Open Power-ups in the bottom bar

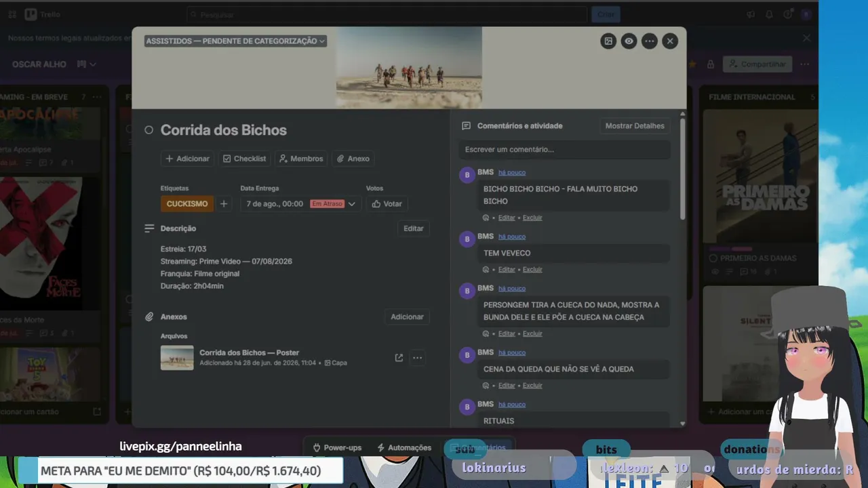coord(337,448)
